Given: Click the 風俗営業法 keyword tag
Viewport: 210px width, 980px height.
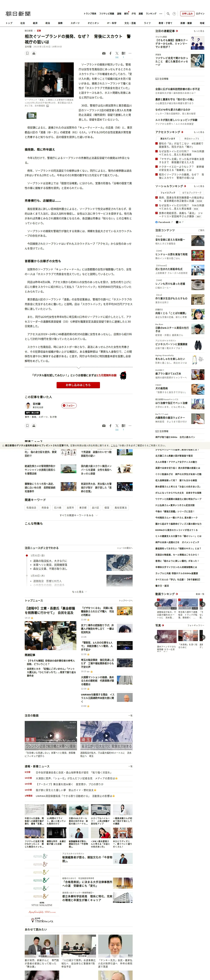Looking at the screenshot, I should 121,507.
